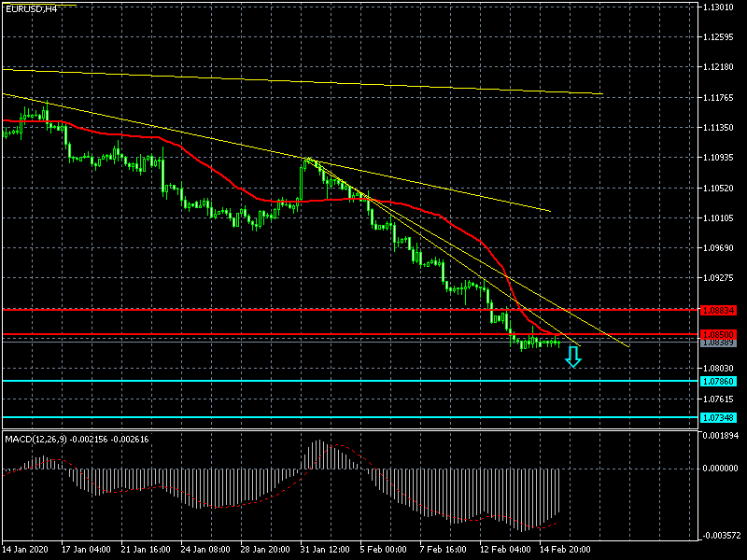
Task: Click the 1.09275 price scale value
Action: 722,278
